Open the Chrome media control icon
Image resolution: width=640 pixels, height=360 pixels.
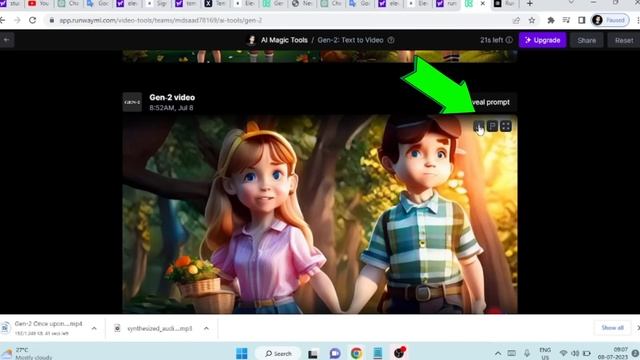(566, 20)
